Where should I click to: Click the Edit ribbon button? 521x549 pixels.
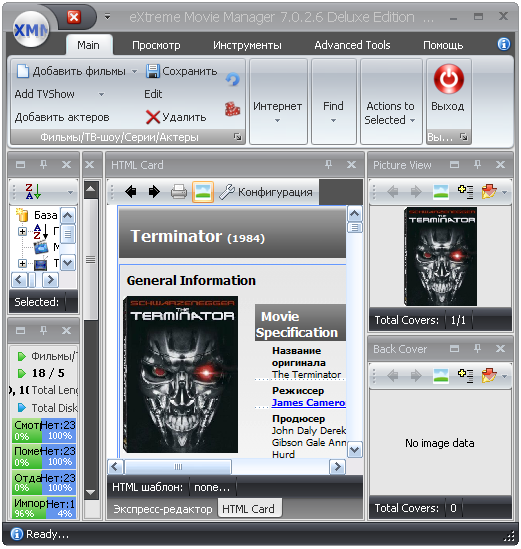(x=153, y=94)
